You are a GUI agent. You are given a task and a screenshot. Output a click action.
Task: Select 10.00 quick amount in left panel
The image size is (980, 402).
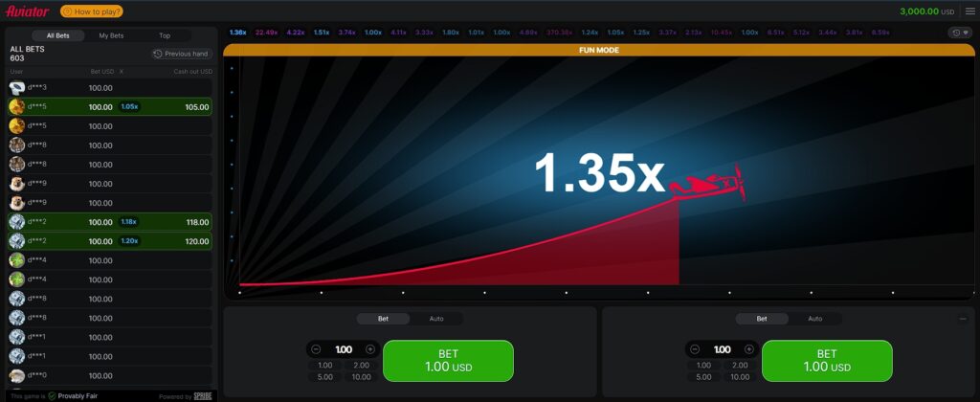[361, 377]
